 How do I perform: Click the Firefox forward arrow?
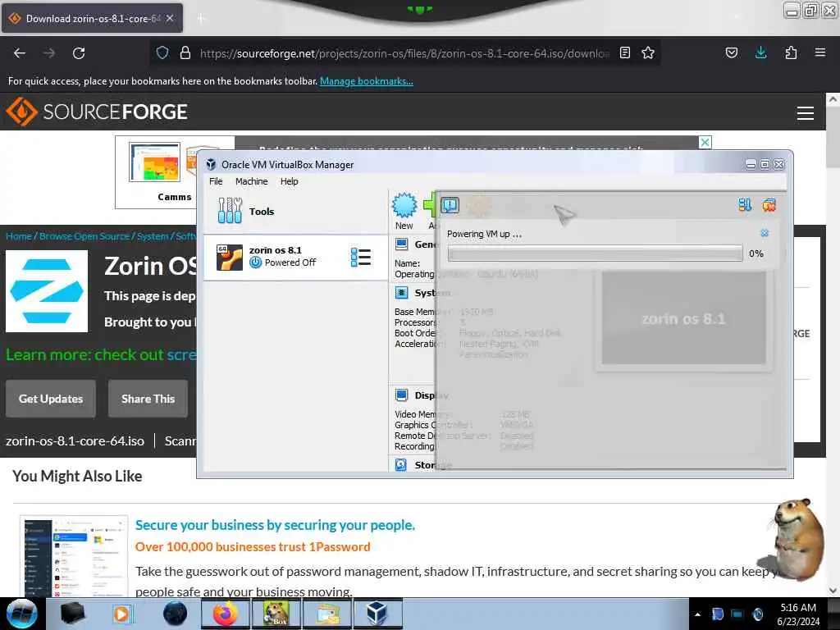click(49, 53)
